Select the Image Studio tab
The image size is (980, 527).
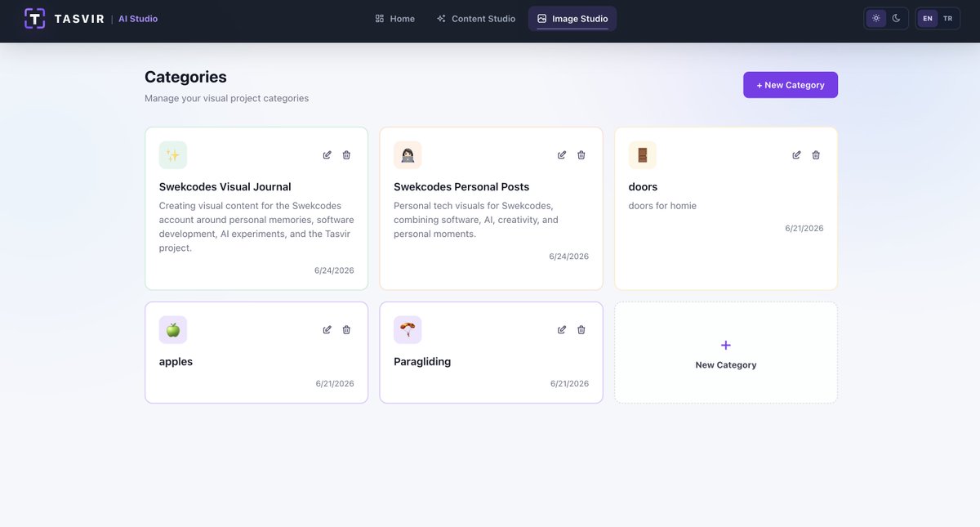click(572, 18)
